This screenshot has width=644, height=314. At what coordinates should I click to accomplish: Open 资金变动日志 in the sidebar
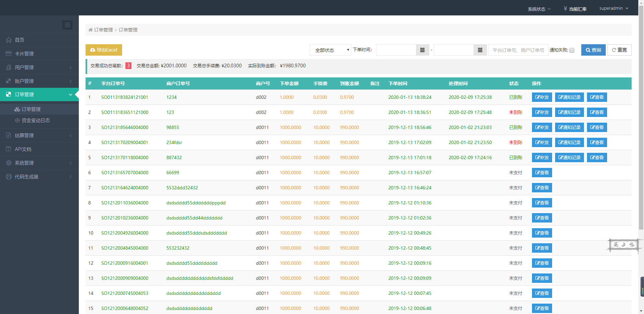(x=39, y=120)
